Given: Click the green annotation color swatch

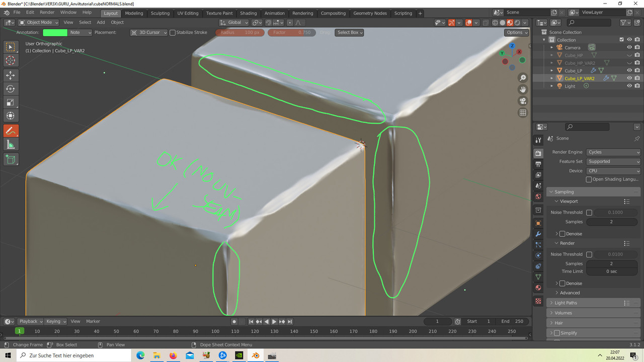Looking at the screenshot, I should coord(54,32).
